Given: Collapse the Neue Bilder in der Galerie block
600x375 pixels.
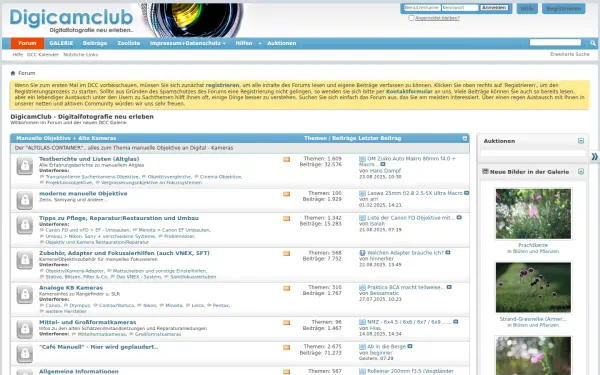Looking at the screenshot, I should (581, 171).
